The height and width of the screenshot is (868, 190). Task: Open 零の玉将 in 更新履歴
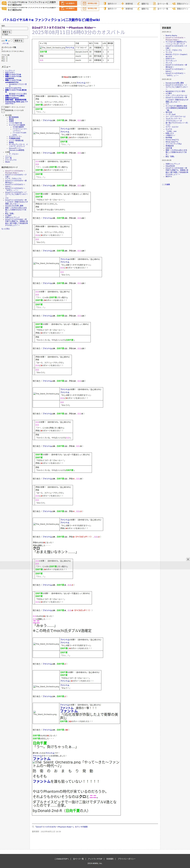(x=168, y=112)
